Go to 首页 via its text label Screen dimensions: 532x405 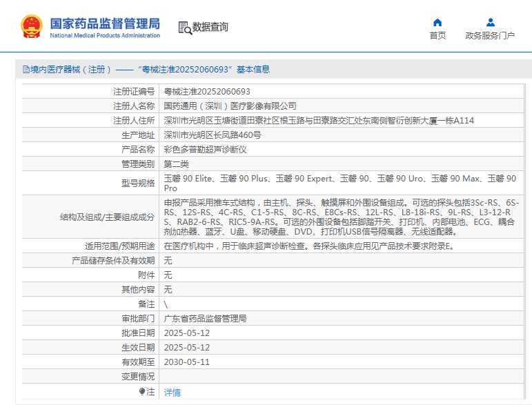437,36
